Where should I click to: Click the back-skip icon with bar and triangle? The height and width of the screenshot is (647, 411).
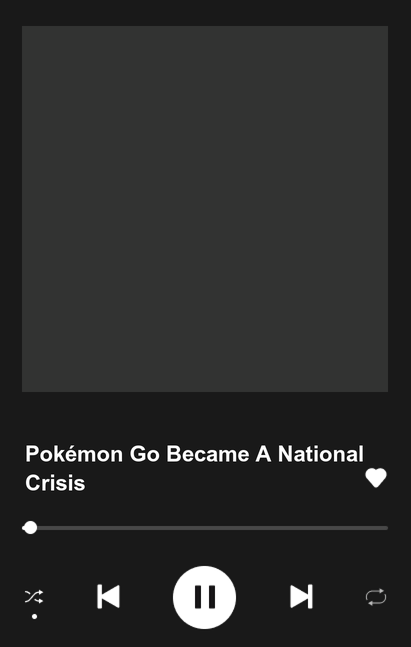click(109, 597)
